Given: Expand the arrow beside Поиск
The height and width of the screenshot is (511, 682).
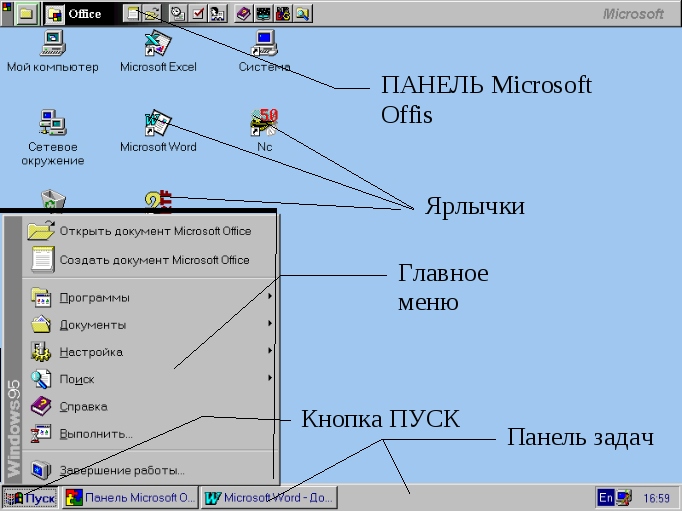Looking at the screenshot, I should pyautogui.click(x=270, y=378).
